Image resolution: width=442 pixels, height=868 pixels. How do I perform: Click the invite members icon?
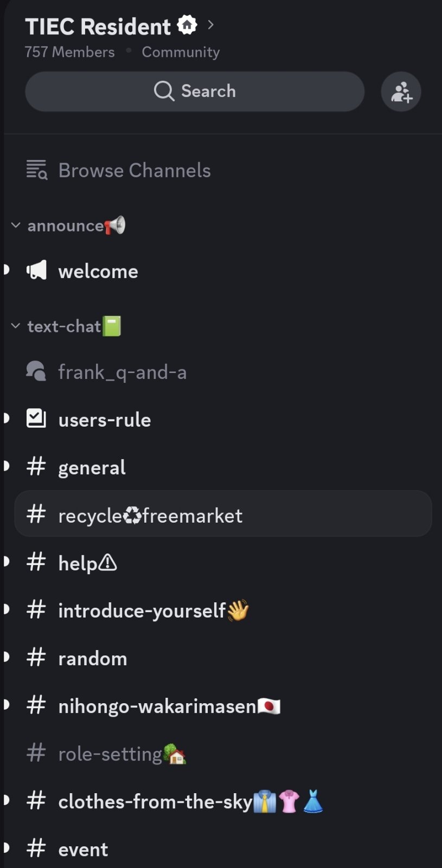pos(401,92)
